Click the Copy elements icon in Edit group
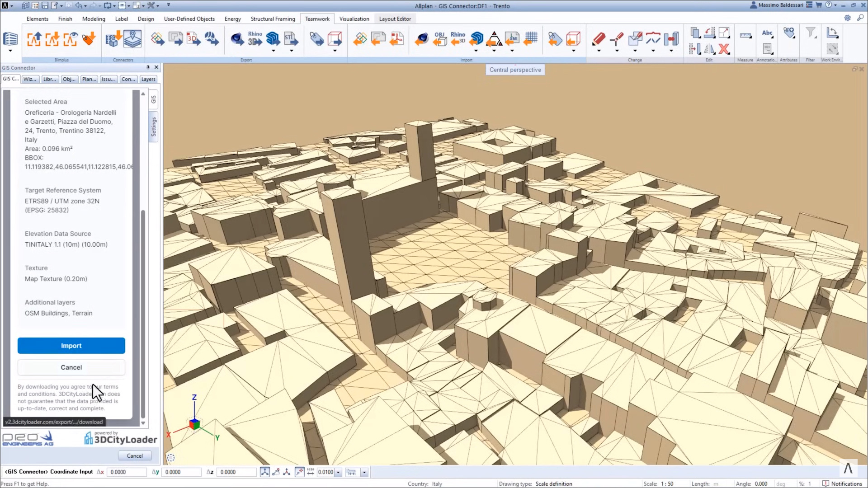Screen dimensions: 868x488 695,33
